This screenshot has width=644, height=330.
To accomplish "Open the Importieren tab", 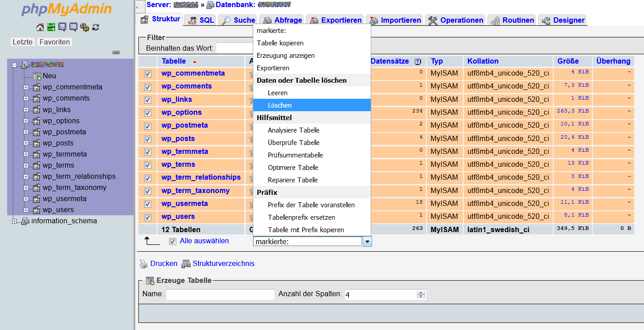I will [x=395, y=20].
